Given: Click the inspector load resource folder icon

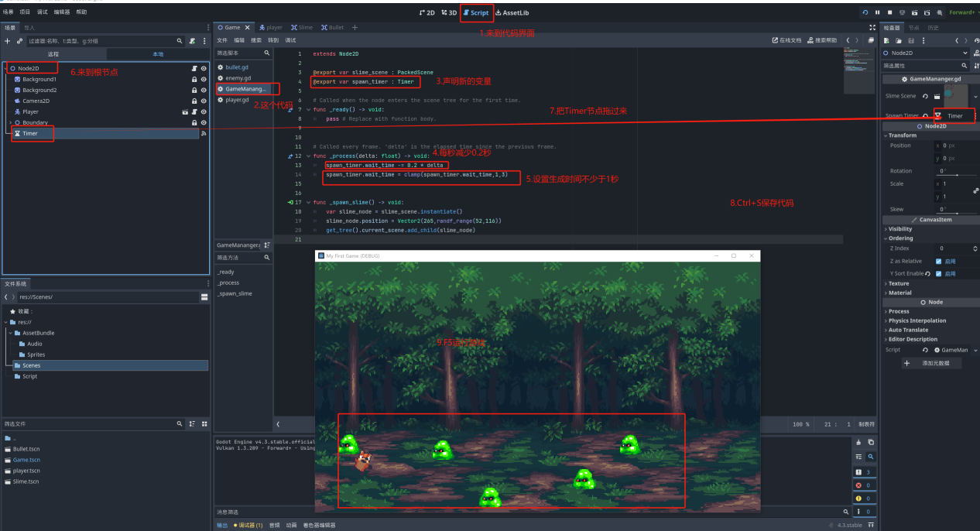Looking at the screenshot, I should click(899, 40).
